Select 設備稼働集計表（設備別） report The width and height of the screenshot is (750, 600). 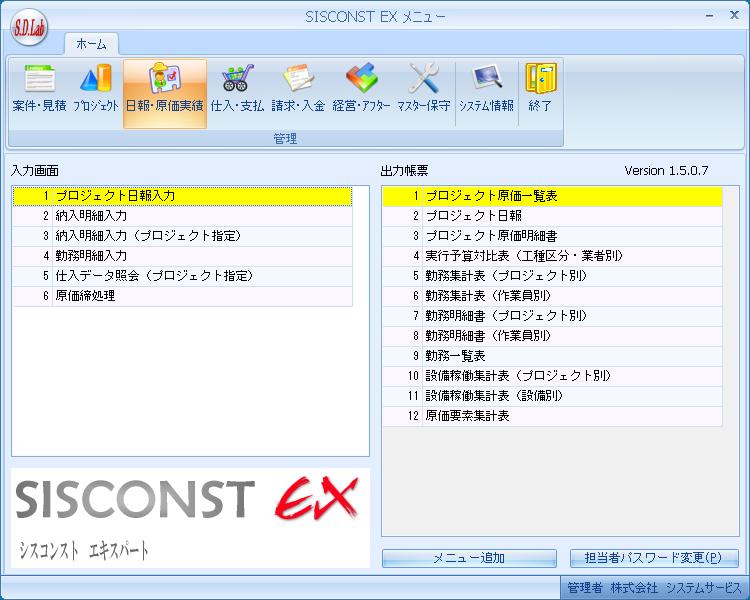tap(552, 397)
